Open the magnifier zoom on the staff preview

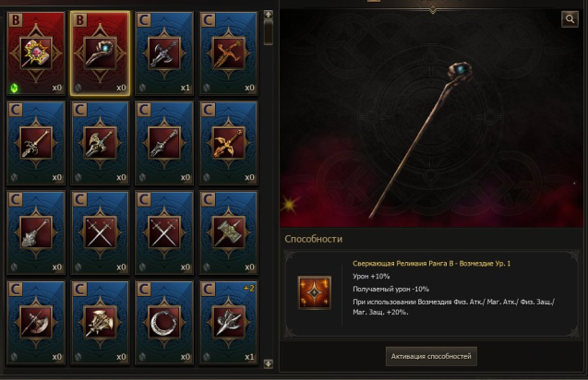pyautogui.click(x=570, y=19)
